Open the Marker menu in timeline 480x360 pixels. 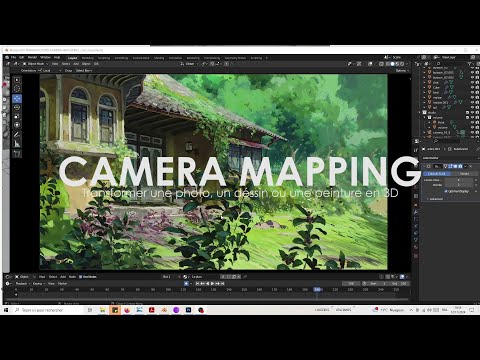62,283
